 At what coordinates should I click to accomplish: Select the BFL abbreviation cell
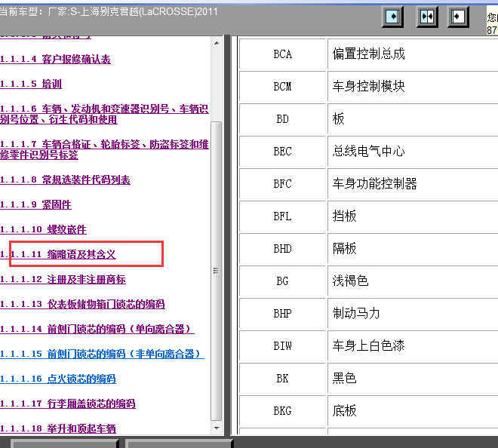point(283,216)
